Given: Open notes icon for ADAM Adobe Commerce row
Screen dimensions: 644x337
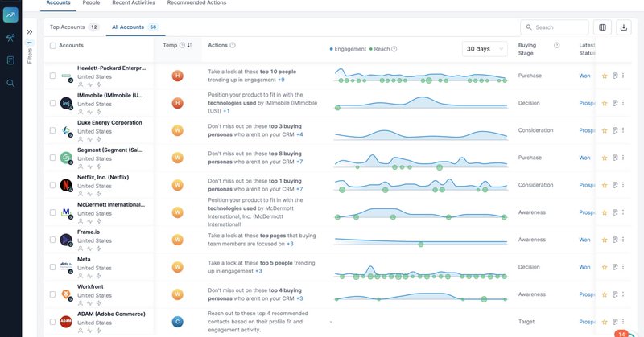Looking at the screenshot, I should tap(615, 322).
